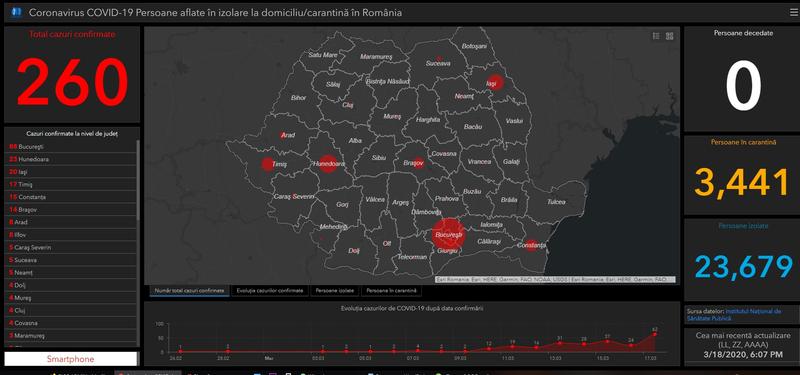The width and height of the screenshot is (800, 375).
Task: Click the Hunedoara case circle on map
Action: [x=328, y=163]
